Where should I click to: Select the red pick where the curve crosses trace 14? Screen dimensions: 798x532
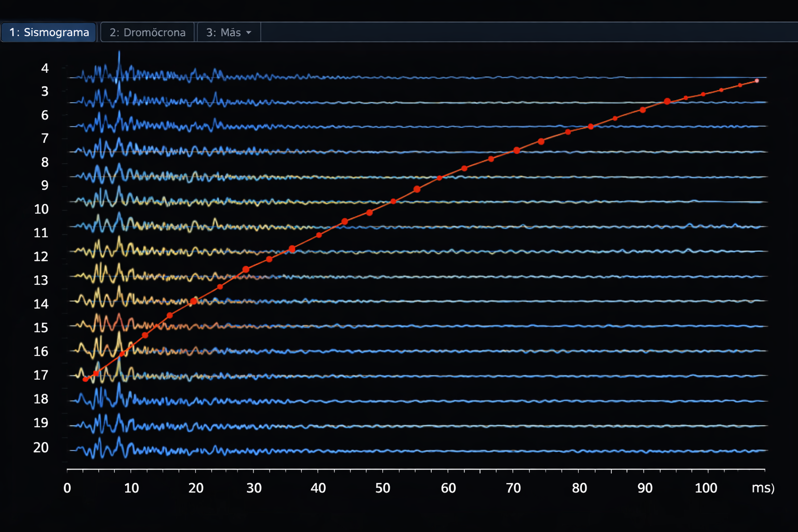click(x=194, y=301)
